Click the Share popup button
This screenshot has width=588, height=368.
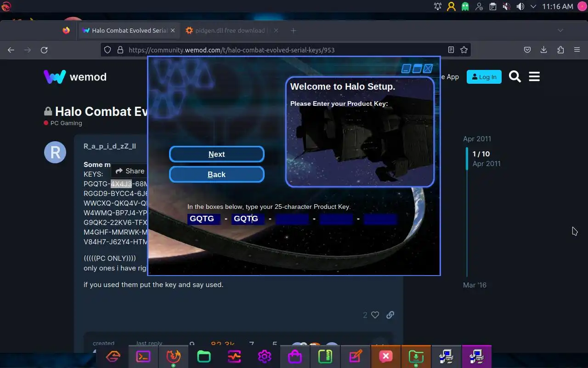pyautogui.click(x=130, y=171)
